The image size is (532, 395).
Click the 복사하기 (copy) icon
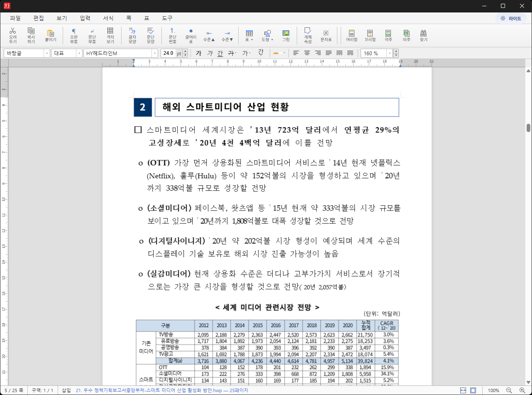pyautogui.click(x=31, y=36)
